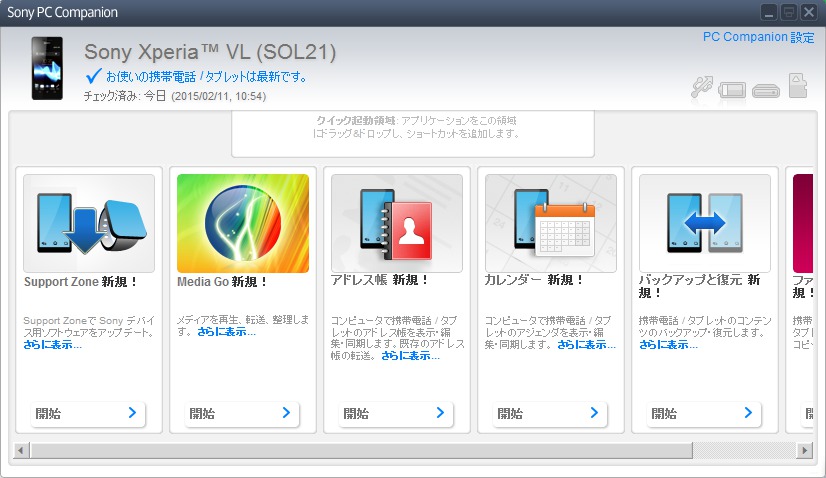Click the blue update-status checkmark icon
Viewport: 826px width, 478px height.
coord(93,76)
